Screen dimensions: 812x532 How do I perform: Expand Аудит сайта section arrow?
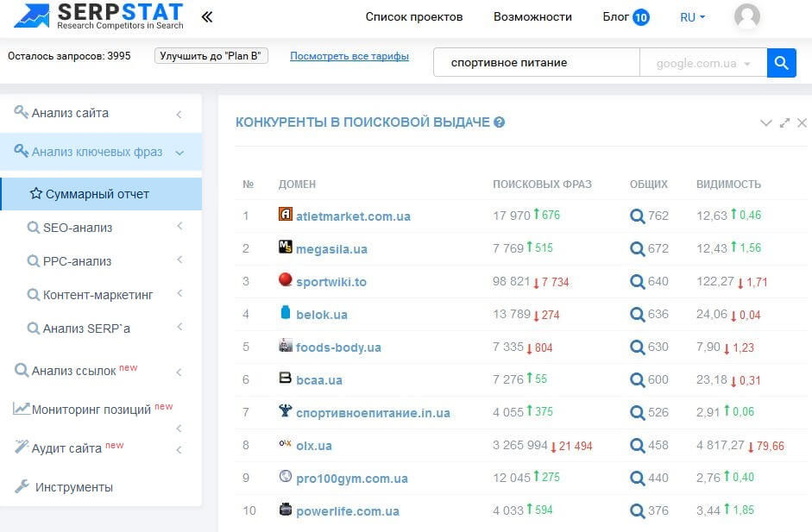tap(179, 450)
